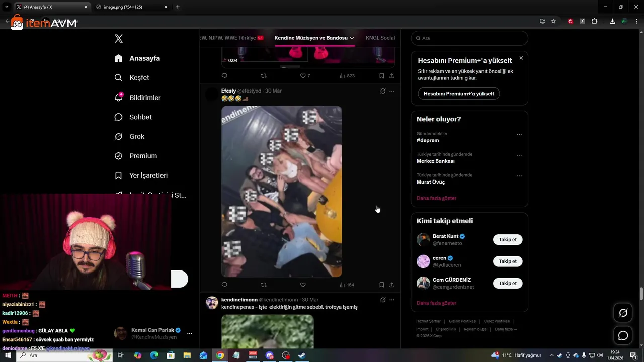Open Grok from the sidebar
Screen dimensions: 644x362
129,137
